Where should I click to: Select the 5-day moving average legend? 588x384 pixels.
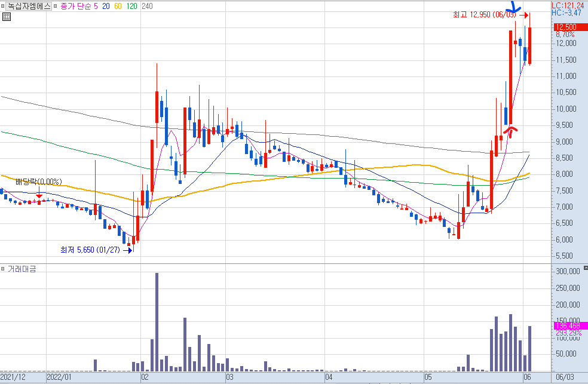click(96, 6)
